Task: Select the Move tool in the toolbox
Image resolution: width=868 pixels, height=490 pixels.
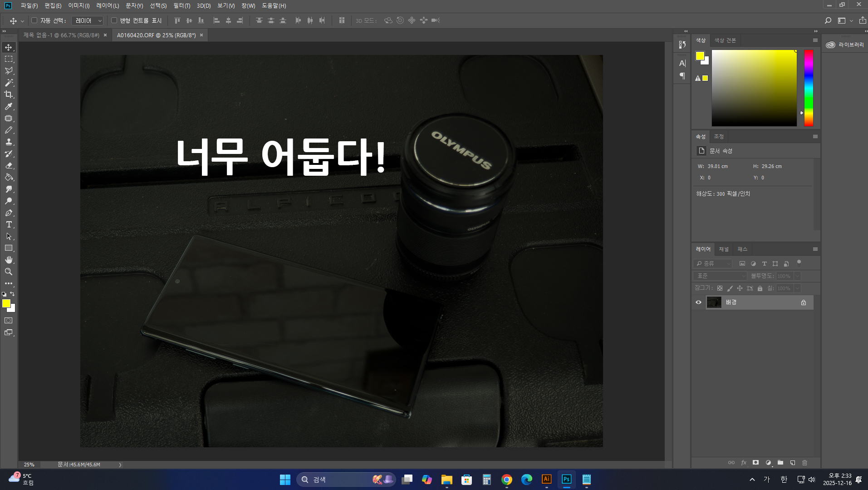Action: (9, 47)
